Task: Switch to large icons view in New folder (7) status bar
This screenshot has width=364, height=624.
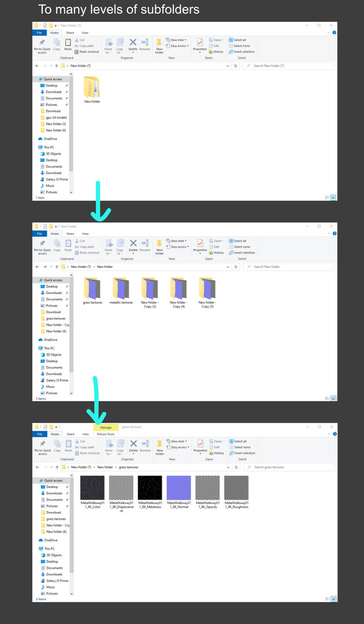Action: click(x=333, y=197)
